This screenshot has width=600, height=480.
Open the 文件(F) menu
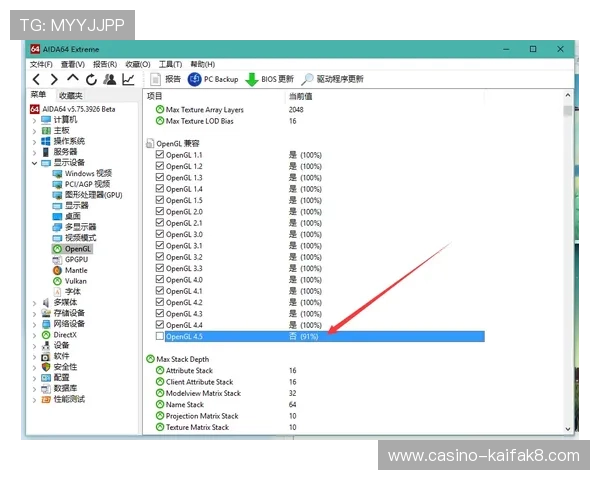[41, 64]
